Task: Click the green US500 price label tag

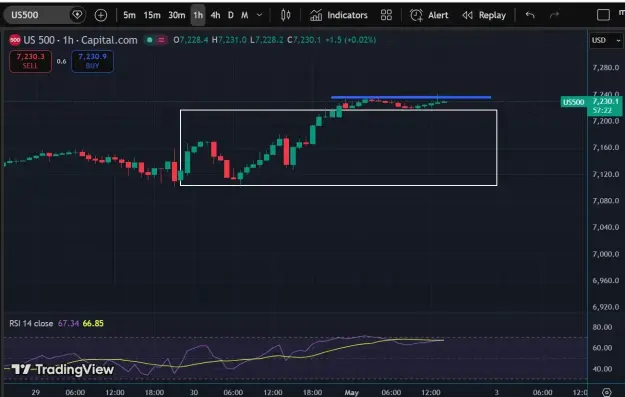Action: pos(573,102)
